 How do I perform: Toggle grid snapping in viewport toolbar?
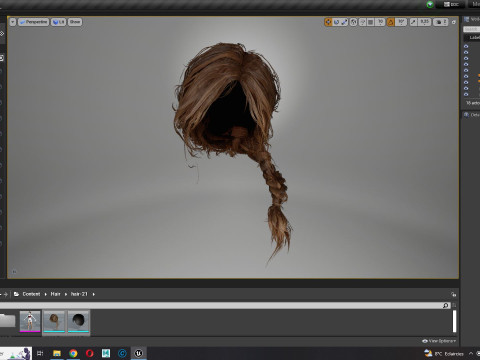[370, 22]
